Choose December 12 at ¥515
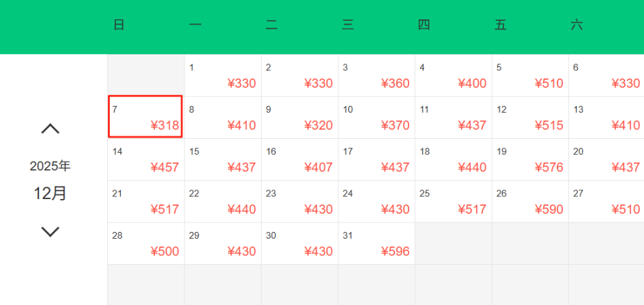This screenshot has height=305, width=644. (x=530, y=117)
